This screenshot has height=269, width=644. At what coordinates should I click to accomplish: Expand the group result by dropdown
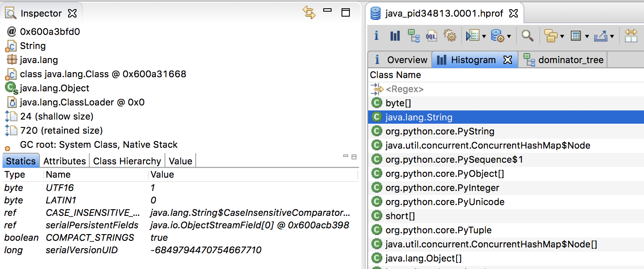pyautogui.click(x=562, y=37)
